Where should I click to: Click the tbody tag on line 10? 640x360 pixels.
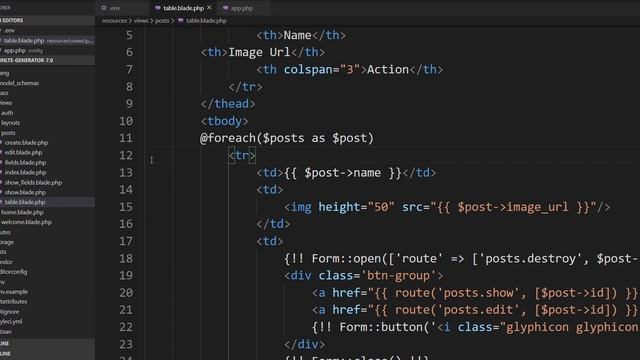click(224, 121)
